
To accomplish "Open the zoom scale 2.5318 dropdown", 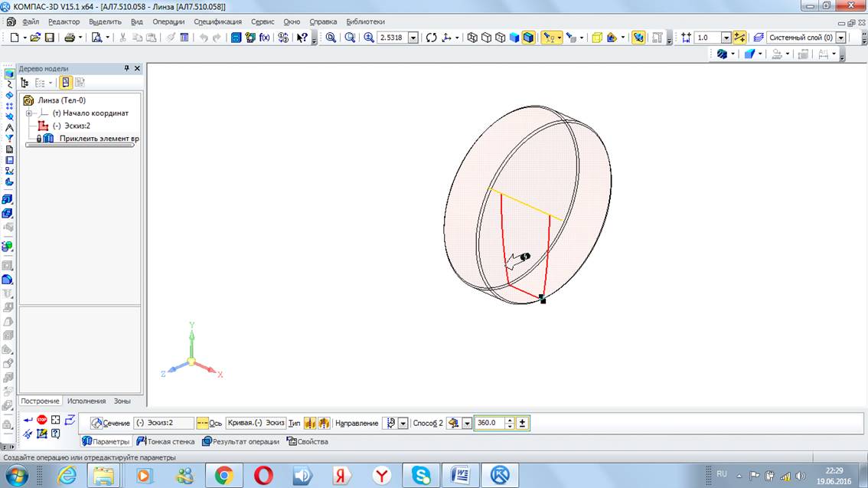I will (413, 38).
